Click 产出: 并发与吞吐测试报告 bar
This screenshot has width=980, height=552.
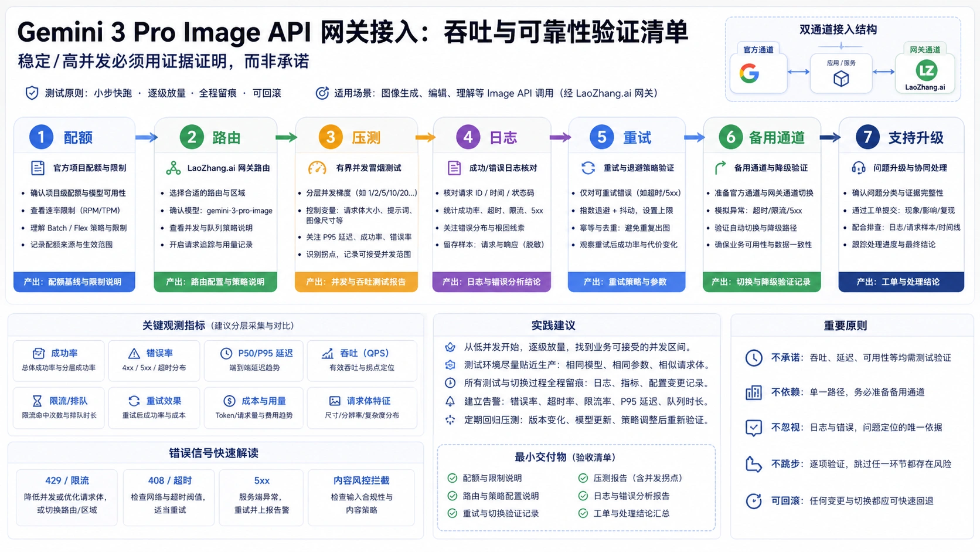click(x=356, y=282)
